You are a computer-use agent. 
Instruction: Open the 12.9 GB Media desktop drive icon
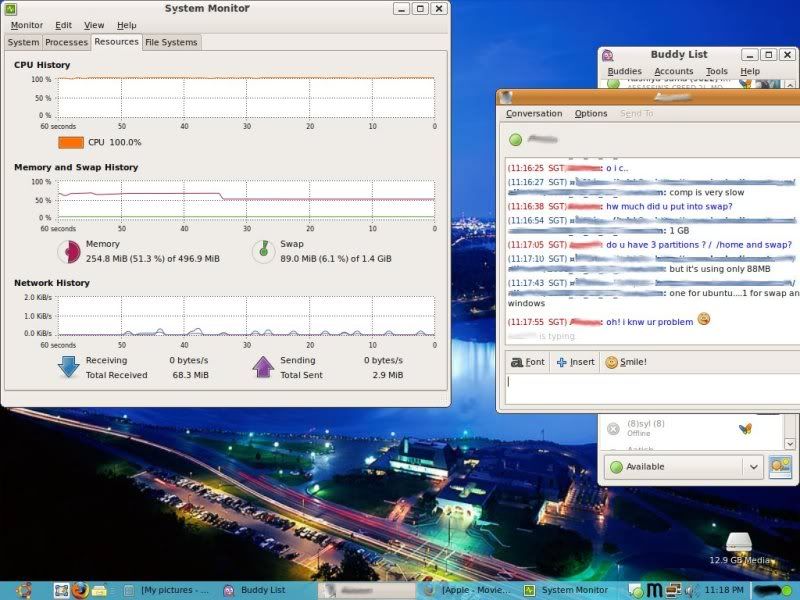point(739,548)
